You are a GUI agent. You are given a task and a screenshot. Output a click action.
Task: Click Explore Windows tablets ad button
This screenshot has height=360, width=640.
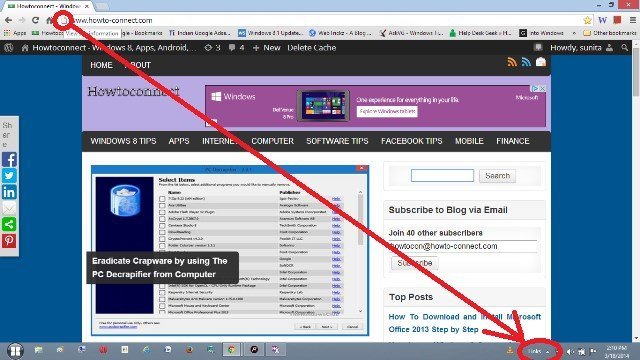[x=387, y=111]
